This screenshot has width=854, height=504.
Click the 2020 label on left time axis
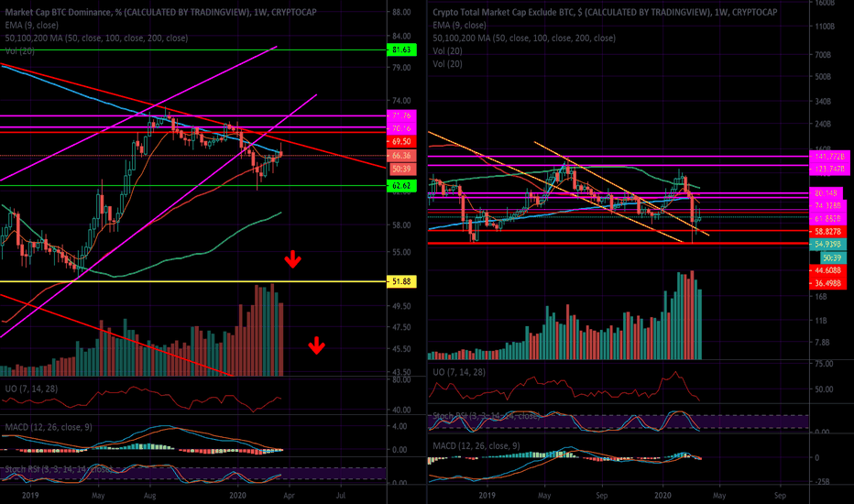237,495
